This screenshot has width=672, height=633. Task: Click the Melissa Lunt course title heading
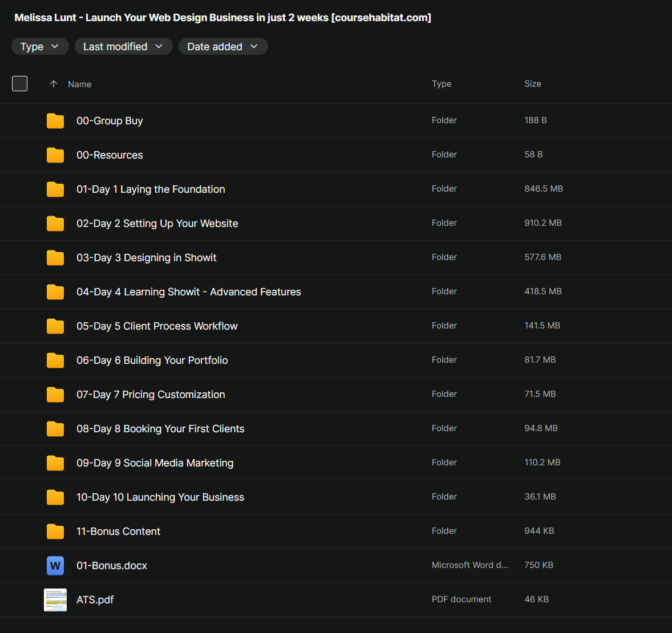point(223,18)
